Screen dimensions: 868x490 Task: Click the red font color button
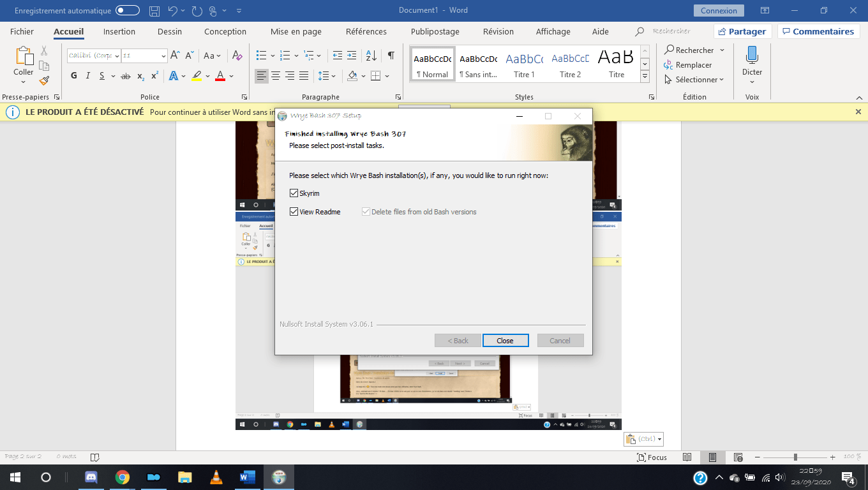point(220,76)
